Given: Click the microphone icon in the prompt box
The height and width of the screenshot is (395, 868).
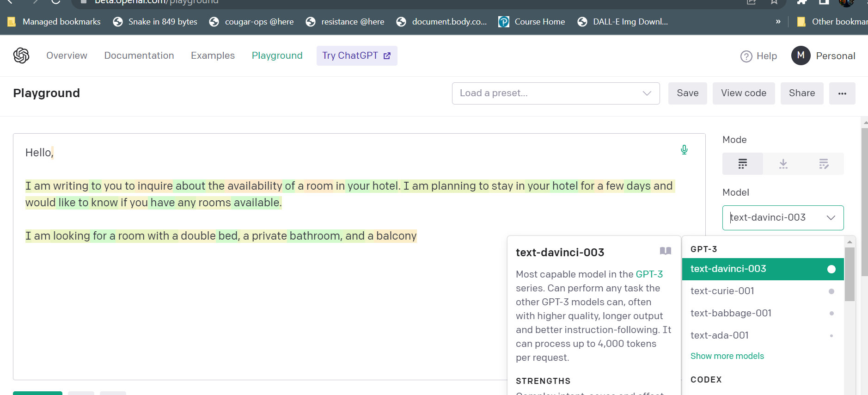Looking at the screenshot, I should pyautogui.click(x=684, y=149).
